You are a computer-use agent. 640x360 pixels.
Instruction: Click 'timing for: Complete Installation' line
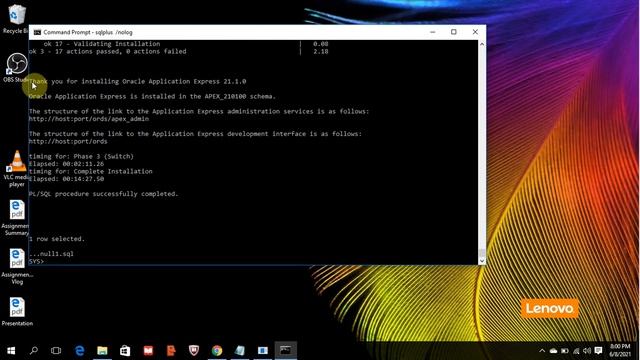tap(90, 171)
